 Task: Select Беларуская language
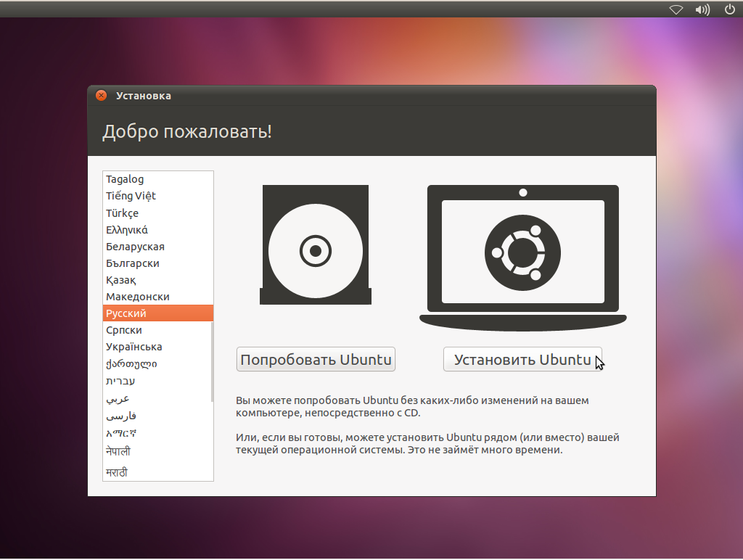point(157,247)
